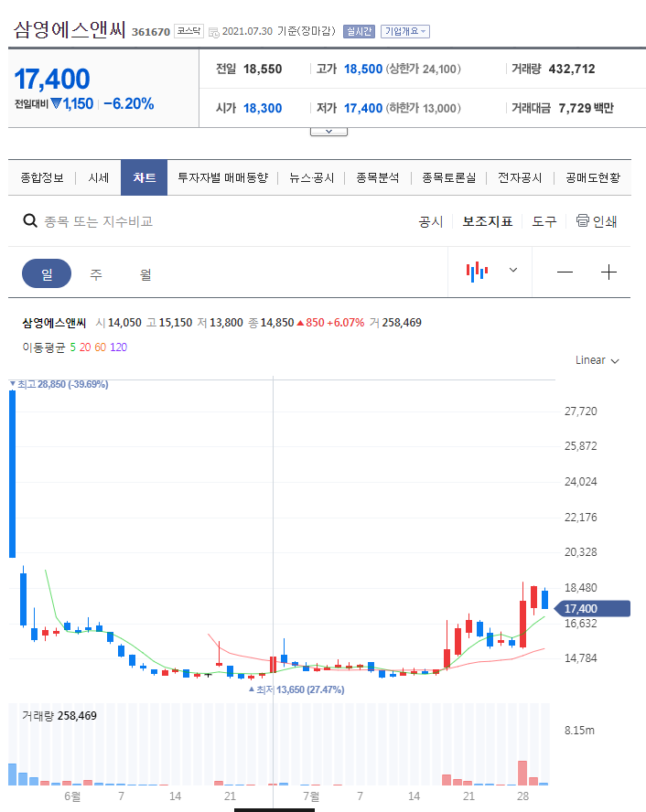Click moving average 120 purple label

(118, 347)
